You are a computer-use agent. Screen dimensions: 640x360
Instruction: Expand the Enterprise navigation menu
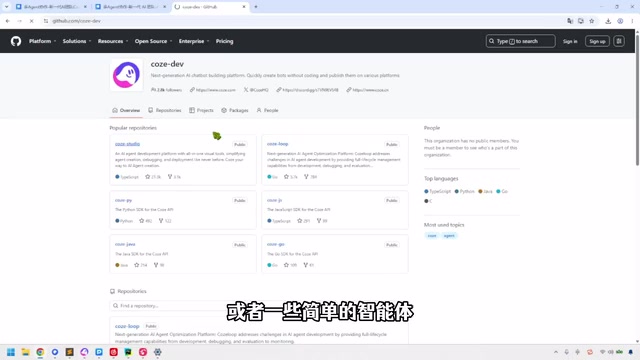click(193, 41)
